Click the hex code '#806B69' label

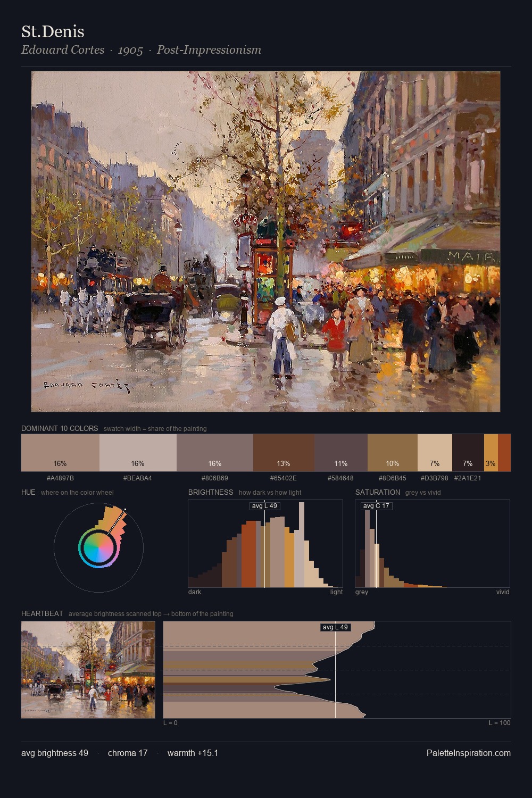coord(215,478)
